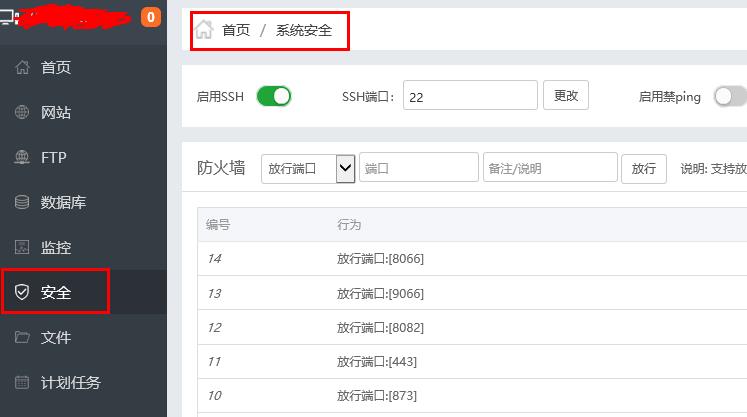The width and height of the screenshot is (747, 417).
Task: Focus the SSH端口 field containing 22
Action: pyautogui.click(x=470, y=95)
